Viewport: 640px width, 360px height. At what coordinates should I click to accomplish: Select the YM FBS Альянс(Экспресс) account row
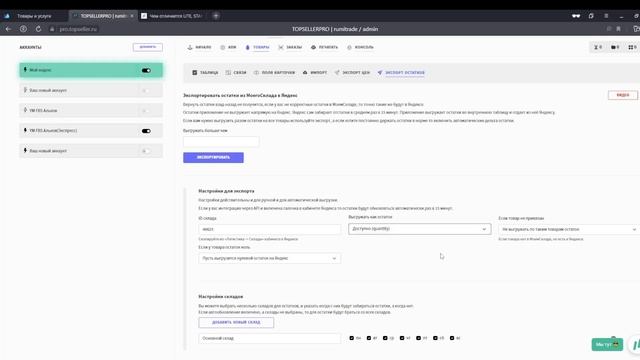91,131
